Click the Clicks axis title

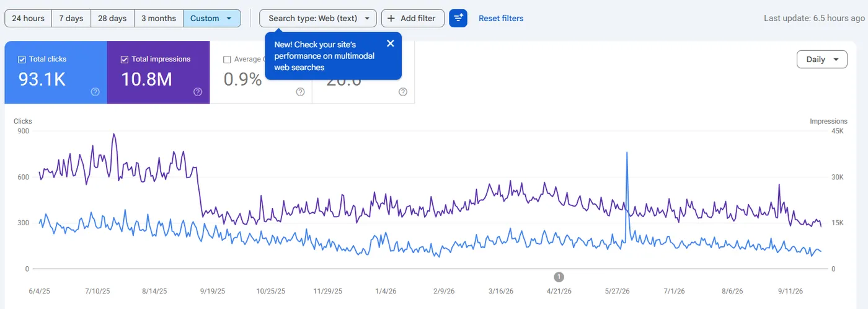pyautogui.click(x=23, y=122)
